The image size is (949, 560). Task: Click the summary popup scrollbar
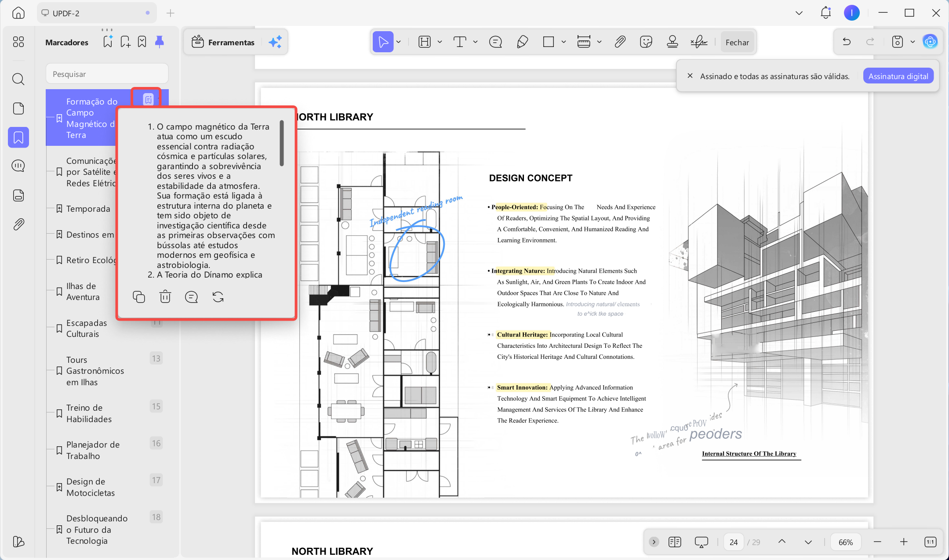pyautogui.click(x=282, y=144)
